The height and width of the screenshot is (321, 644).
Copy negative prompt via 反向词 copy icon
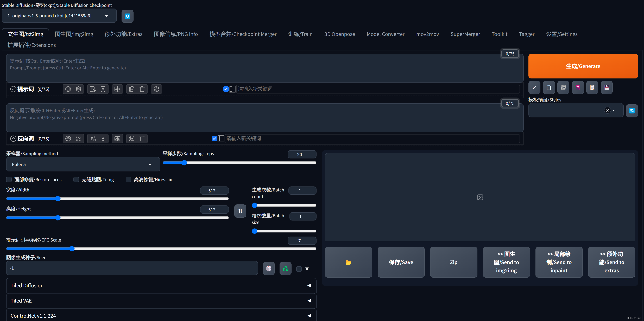click(x=132, y=138)
